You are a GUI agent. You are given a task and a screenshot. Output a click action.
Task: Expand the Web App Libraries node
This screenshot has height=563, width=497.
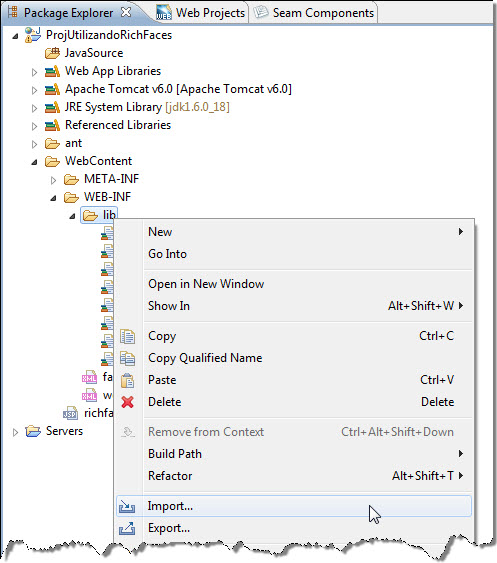[x=34, y=72]
